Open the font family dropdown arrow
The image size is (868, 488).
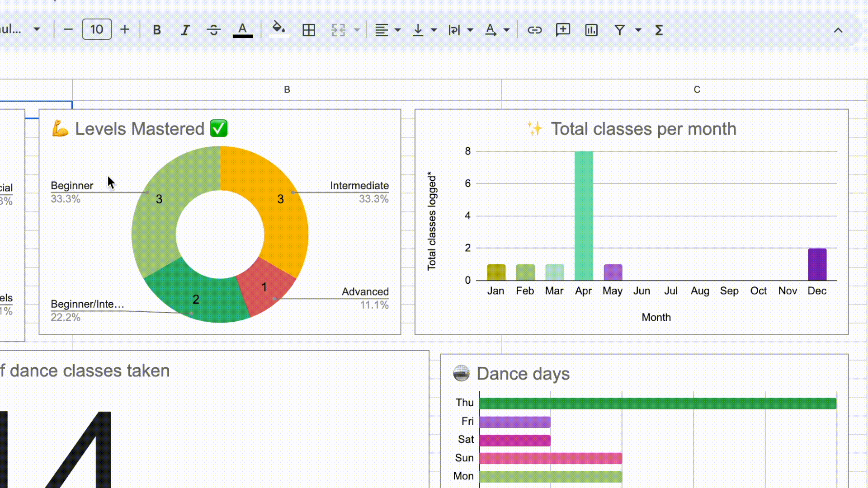[x=37, y=29]
